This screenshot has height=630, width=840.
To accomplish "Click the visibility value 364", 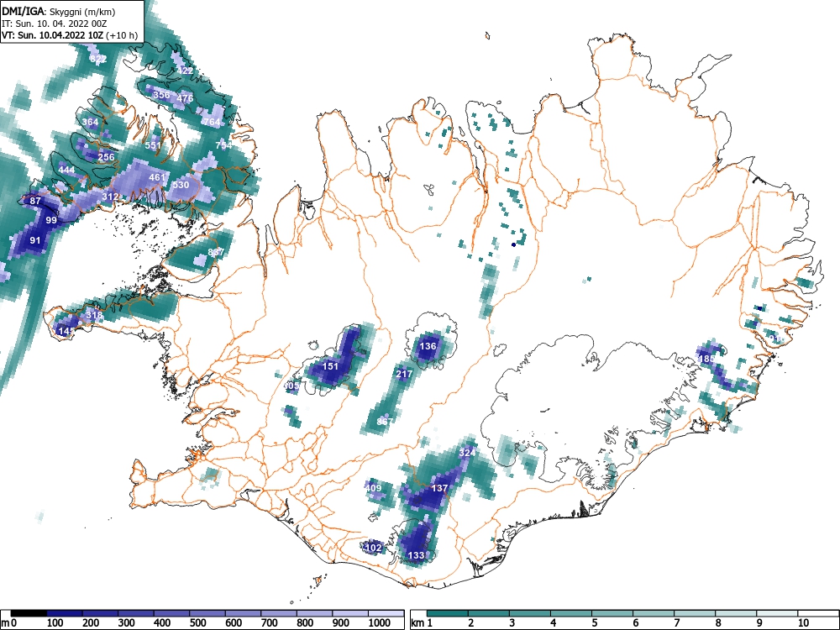I will point(90,122).
